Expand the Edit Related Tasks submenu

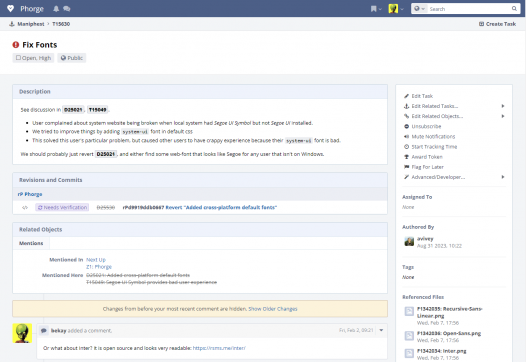[455, 106]
